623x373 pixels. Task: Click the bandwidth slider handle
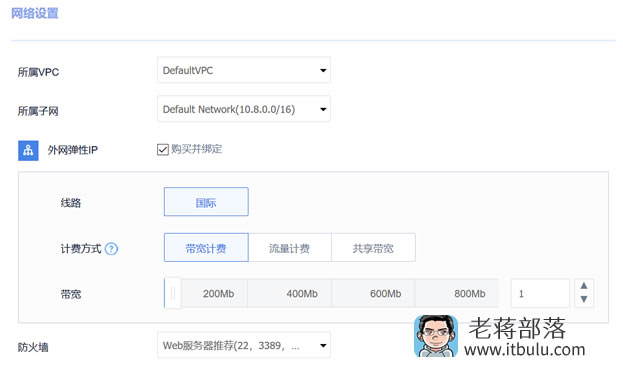173,294
